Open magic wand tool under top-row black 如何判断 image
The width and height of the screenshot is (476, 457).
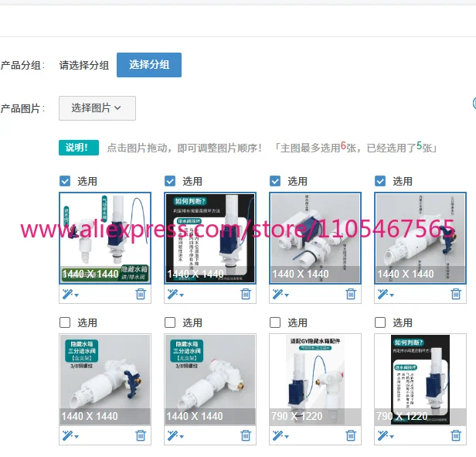tap(175, 294)
